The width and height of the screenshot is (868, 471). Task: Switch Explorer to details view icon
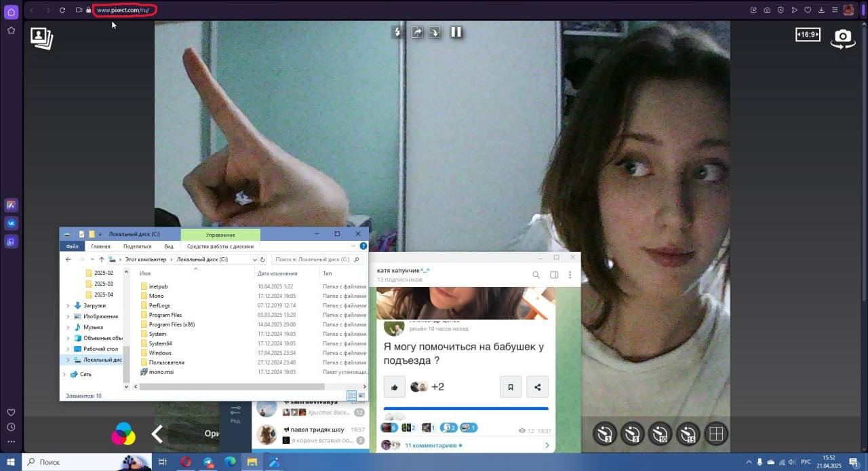351,396
